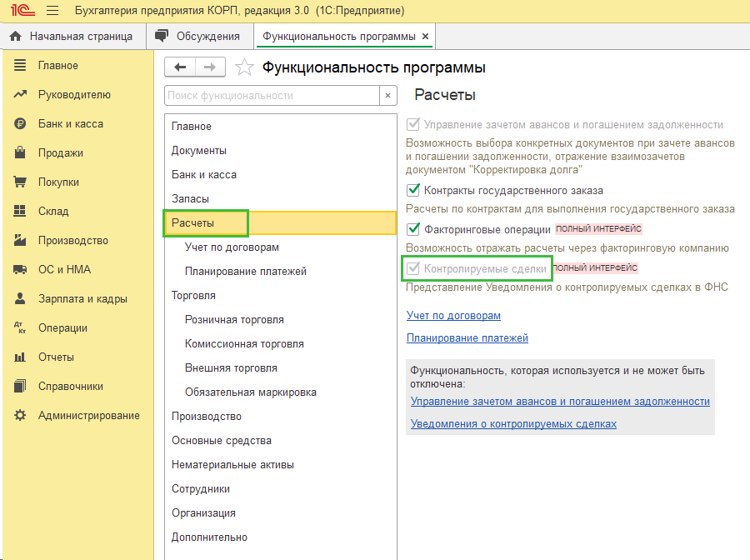Select Главное in the functionality list
The height and width of the screenshot is (560, 750).
click(280, 127)
